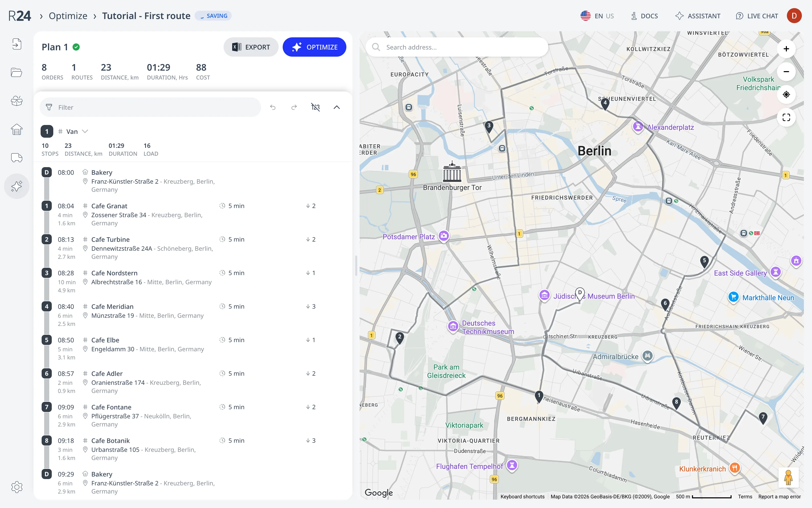Zoom out on the map
The width and height of the screenshot is (812, 508).
point(786,72)
